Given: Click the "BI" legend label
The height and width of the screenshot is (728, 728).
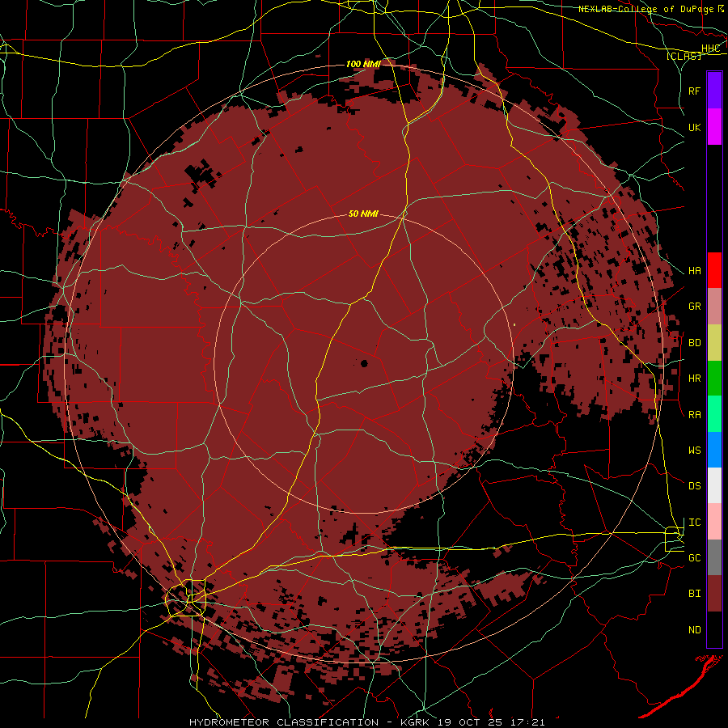Looking at the screenshot, I should click(694, 594).
